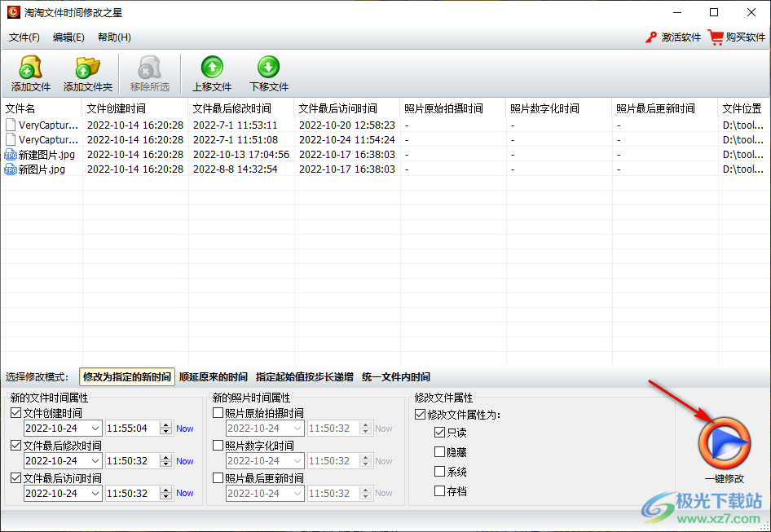
Task: Click the 激活软件 key icon
Action: coord(651,37)
